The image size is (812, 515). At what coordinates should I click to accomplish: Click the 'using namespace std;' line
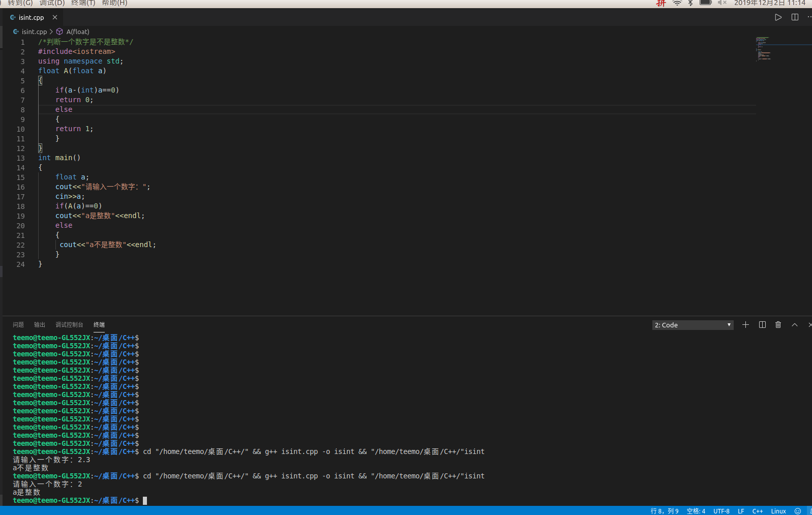(81, 61)
